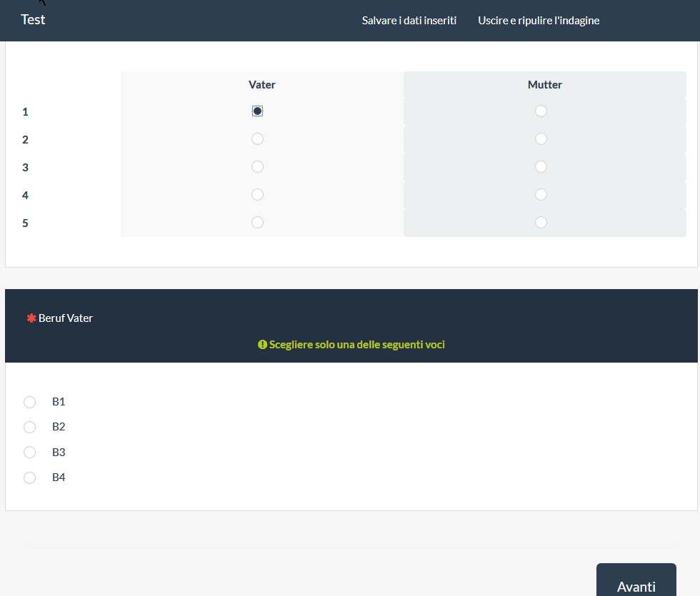This screenshot has height=596, width=700.
Task: Select Mutter for row 4
Action: point(541,195)
